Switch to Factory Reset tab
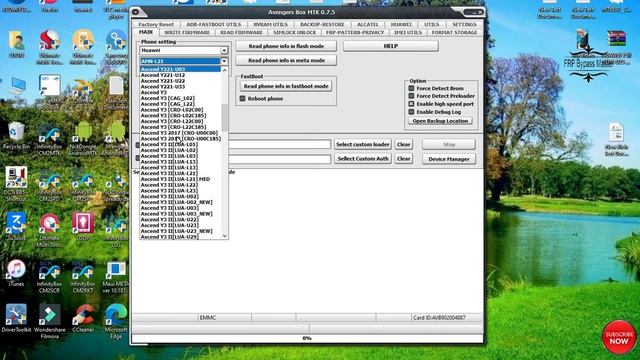 click(x=156, y=24)
